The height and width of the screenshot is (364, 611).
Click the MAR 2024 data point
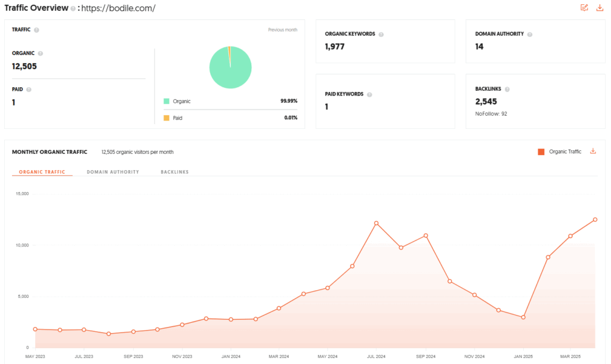pos(279,309)
